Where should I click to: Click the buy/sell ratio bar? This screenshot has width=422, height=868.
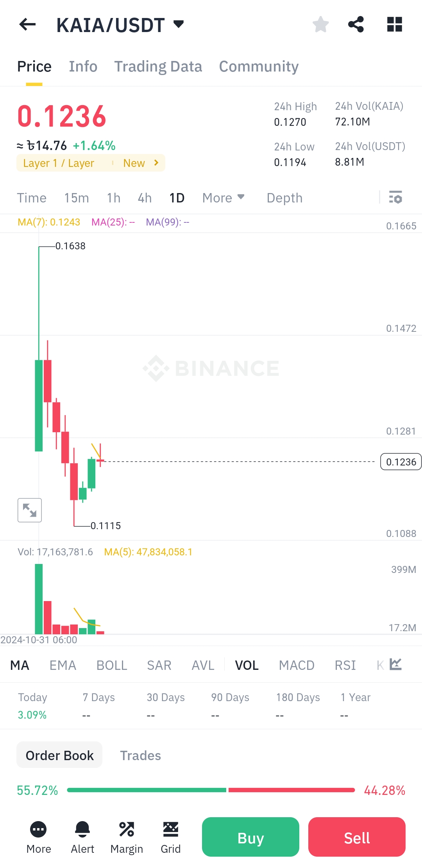pyautogui.click(x=211, y=790)
